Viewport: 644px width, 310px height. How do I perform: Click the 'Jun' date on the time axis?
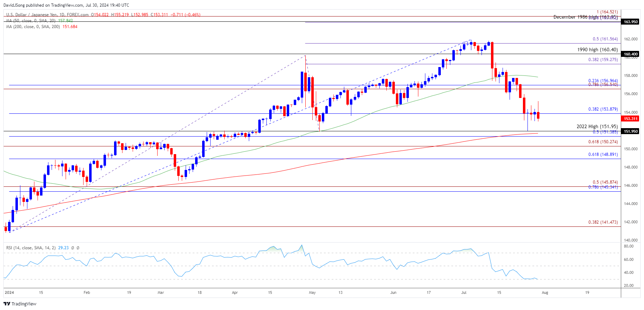pyautogui.click(x=393, y=292)
